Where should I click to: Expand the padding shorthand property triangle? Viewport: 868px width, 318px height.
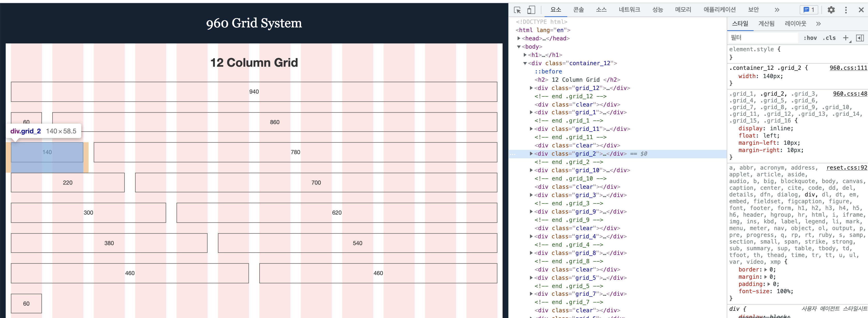769,284
